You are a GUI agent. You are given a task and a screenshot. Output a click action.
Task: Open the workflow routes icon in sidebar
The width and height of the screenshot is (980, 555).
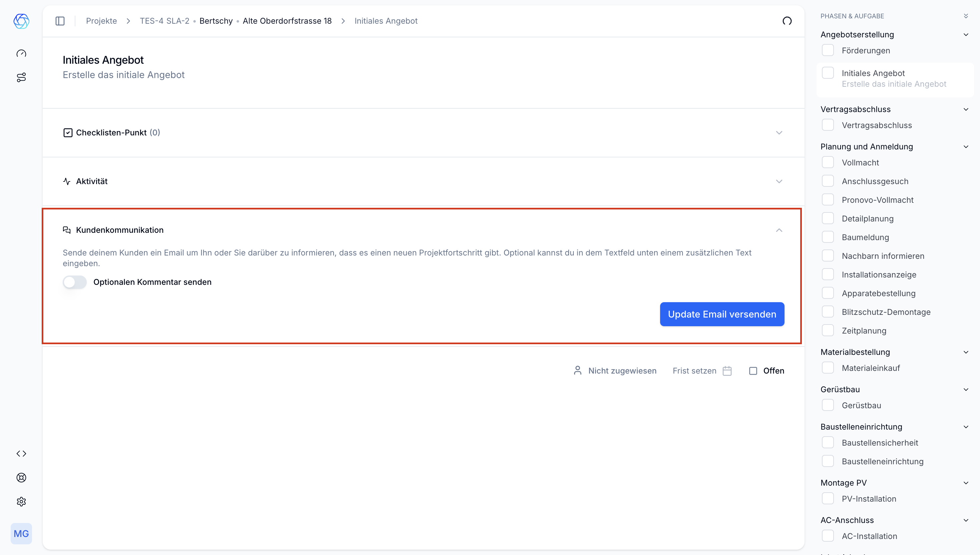click(x=21, y=77)
